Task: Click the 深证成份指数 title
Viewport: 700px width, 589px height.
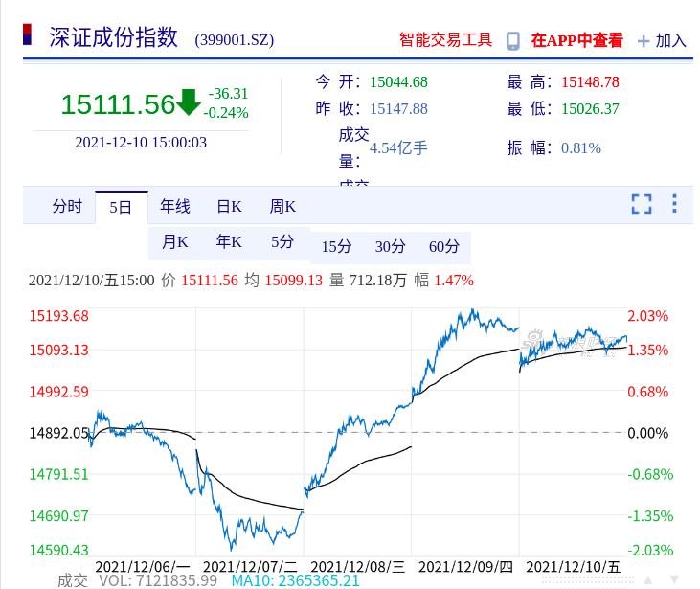Action: tap(113, 37)
